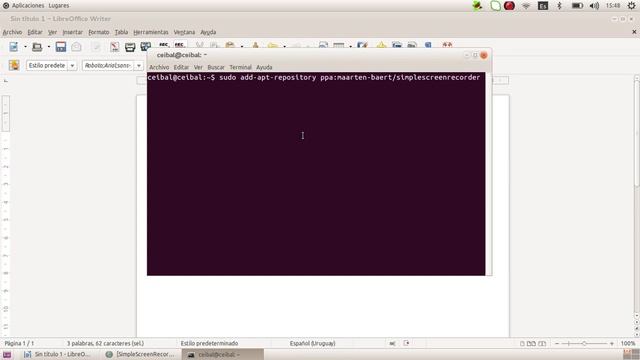Click the font name field showing Roboto
This screenshot has height=360, width=640.
click(x=108, y=65)
